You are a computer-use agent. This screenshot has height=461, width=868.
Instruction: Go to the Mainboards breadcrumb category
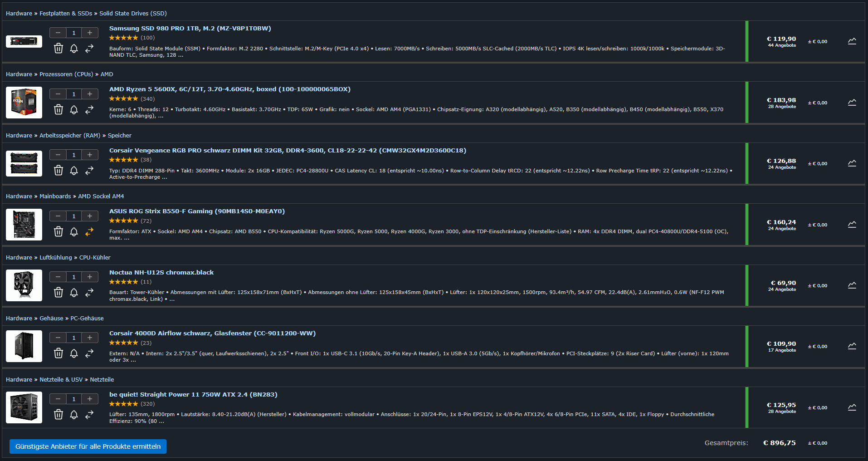[x=55, y=196]
